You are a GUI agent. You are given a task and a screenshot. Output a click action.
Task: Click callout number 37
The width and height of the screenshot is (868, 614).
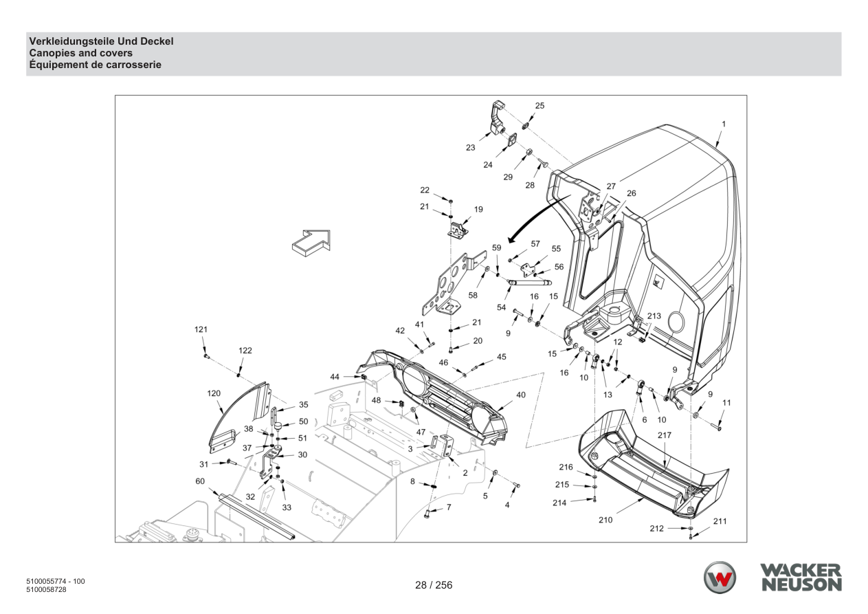pos(247,448)
